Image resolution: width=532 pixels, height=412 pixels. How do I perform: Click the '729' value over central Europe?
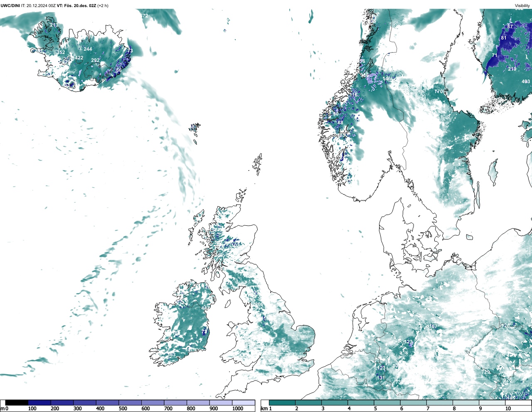(x=485, y=372)
